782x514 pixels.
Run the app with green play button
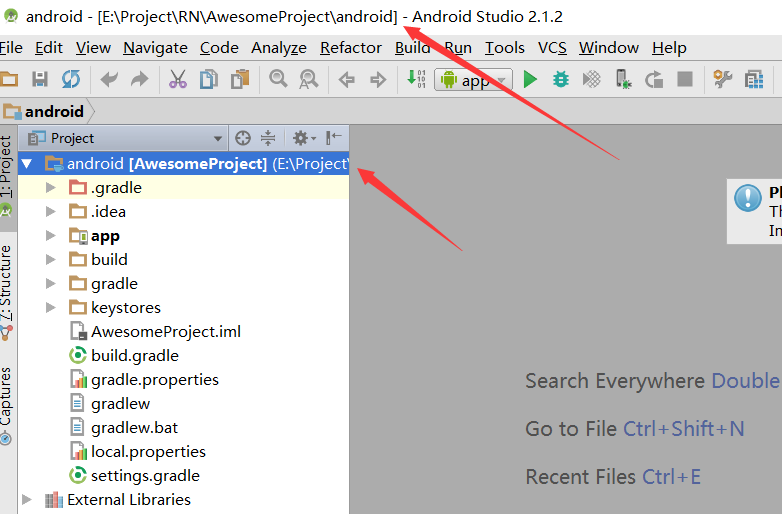pos(530,79)
